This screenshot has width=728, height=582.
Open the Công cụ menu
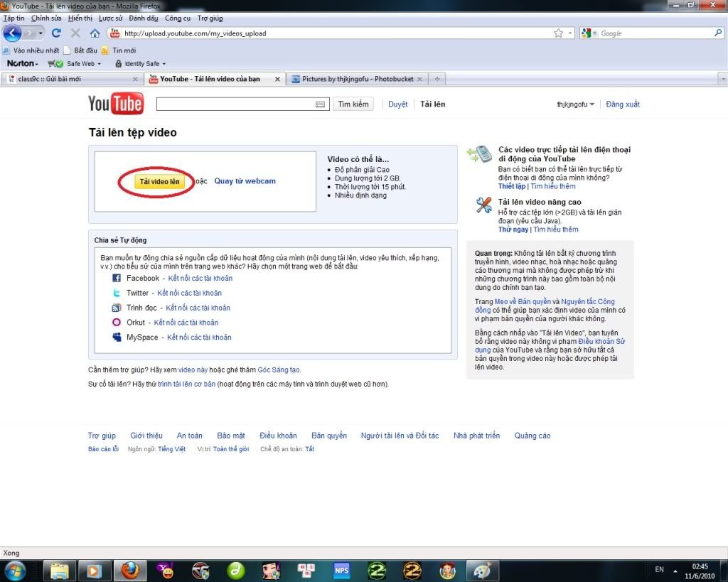pyautogui.click(x=177, y=18)
